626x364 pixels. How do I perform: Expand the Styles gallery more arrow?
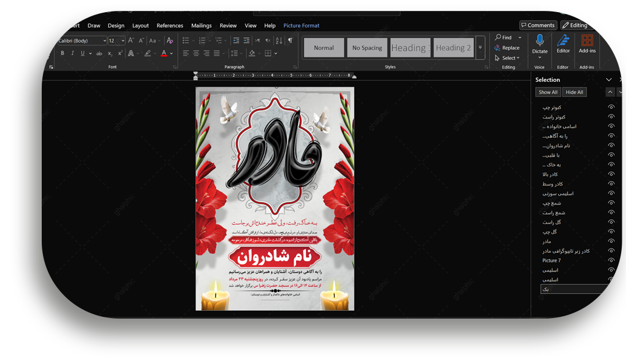(480, 48)
